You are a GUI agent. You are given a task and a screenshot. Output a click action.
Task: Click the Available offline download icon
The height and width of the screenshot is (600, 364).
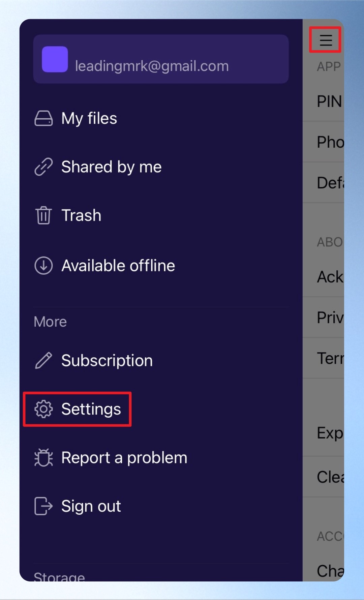pyautogui.click(x=43, y=266)
